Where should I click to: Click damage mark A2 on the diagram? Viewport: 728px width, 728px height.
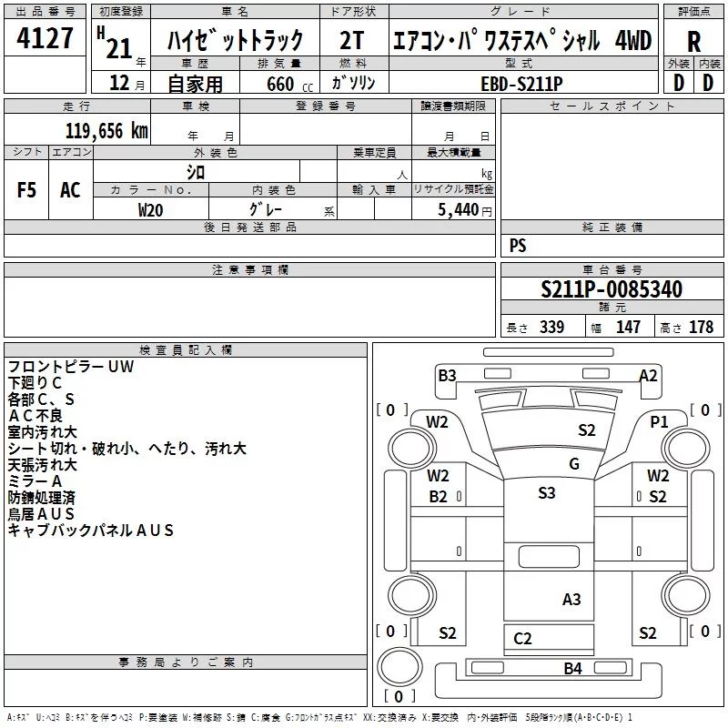point(648,375)
